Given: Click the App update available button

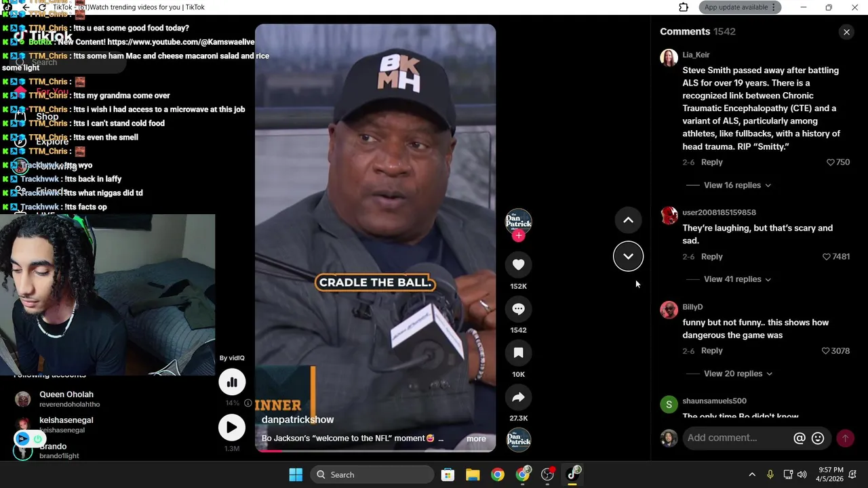Looking at the screenshot, I should point(741,7).
